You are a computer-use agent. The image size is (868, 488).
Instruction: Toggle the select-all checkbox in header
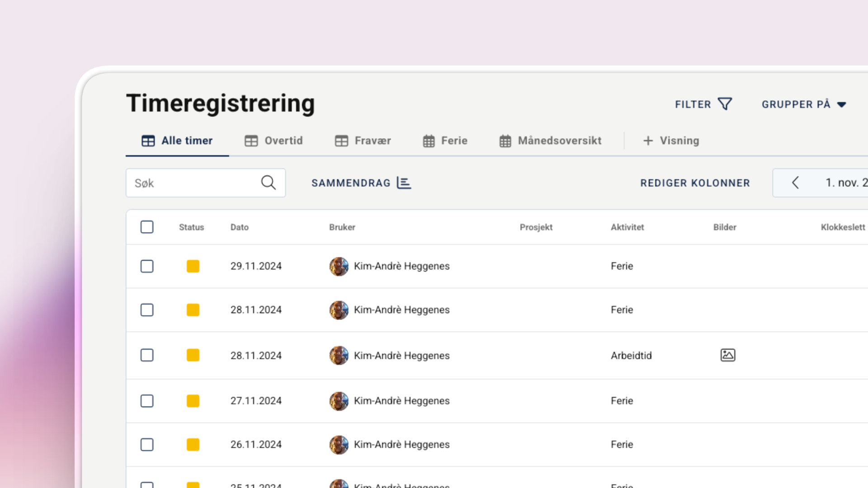pos(147,227)
